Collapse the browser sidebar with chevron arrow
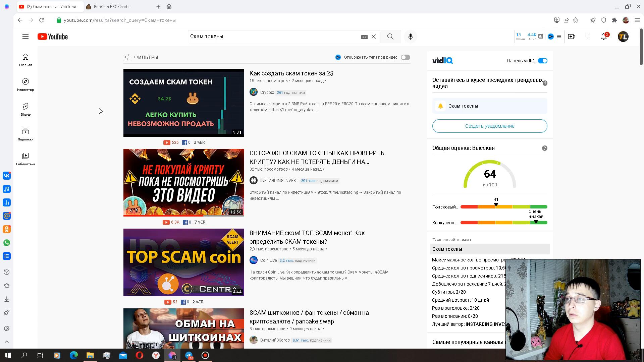The width and height of the screenshot is (644, 362). pos(7,342)
